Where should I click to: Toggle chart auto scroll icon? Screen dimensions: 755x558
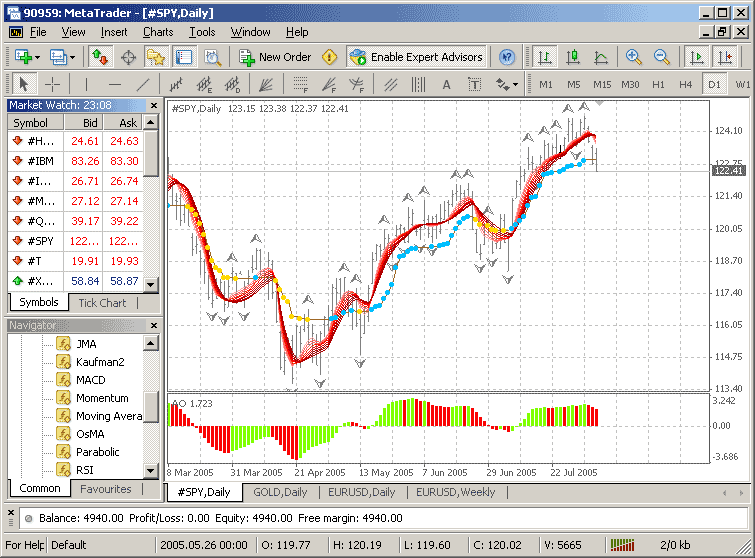pyautogui.click(x=696, y=57)
